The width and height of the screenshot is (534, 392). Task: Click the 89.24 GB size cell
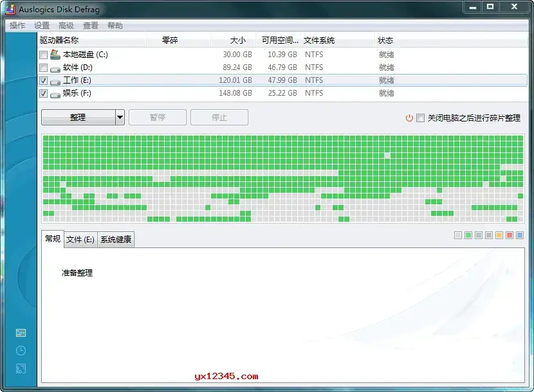[237, 67]
